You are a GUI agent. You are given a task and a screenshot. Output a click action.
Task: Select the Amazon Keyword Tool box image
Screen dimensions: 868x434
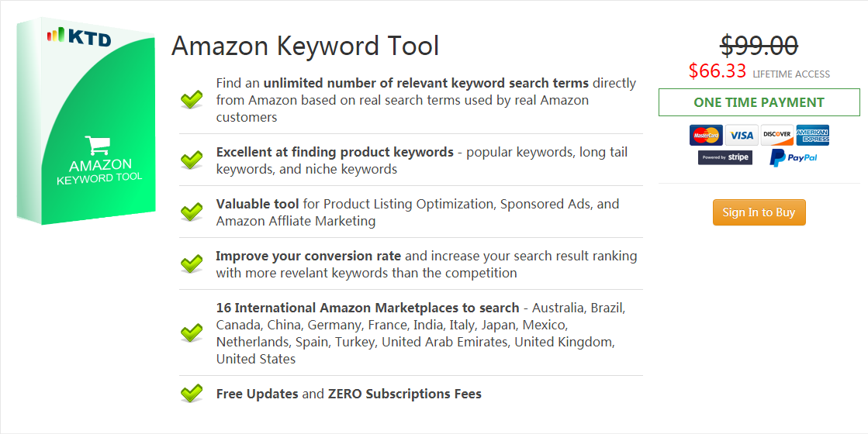coord(86,121)
